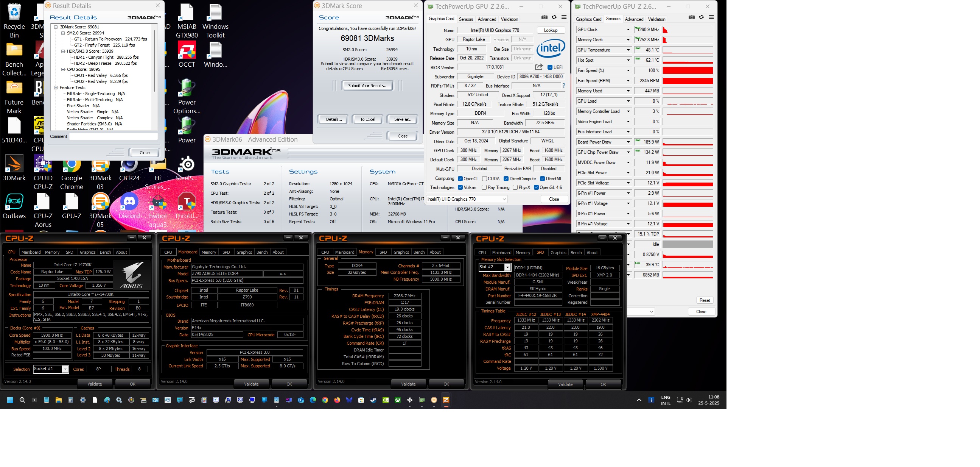Click the Save as... button
This screenshot has width=980, height=467.
pyautogui.click(x=403, y=119)
